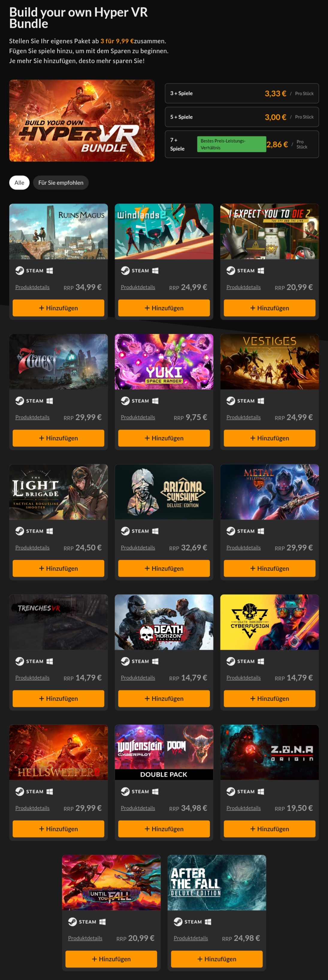The height and width of the screenshot is (980, 328).
Task: Open The Light Brigade game thumbnail
Action: (58, 491)
